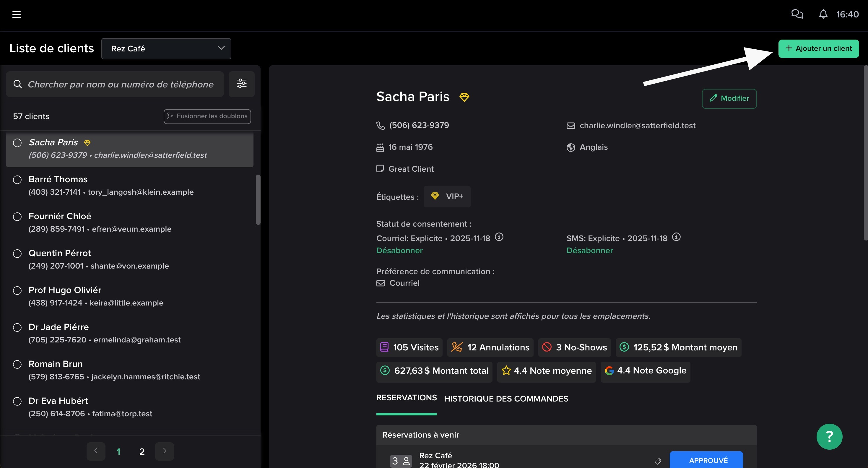Switch to Historique des commandes tab
Screen dimensions: 868x468
tap(506, 399)
